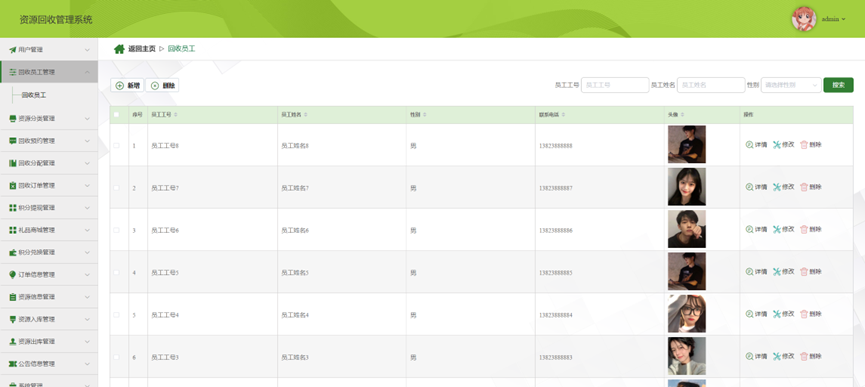Viewport: 865px width, 387px height.
Task: Focus the 员工姓名 search input
Action: click(x=711, y=85)
